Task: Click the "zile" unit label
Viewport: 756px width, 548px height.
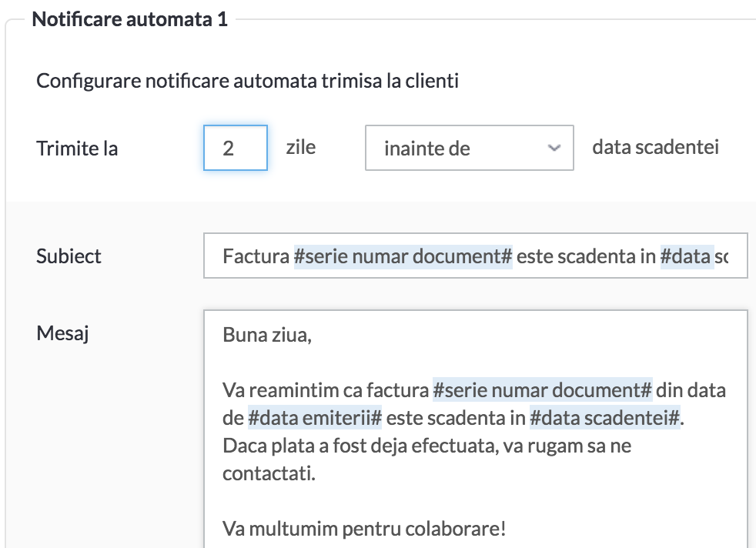Action: [x=300, y=147]
